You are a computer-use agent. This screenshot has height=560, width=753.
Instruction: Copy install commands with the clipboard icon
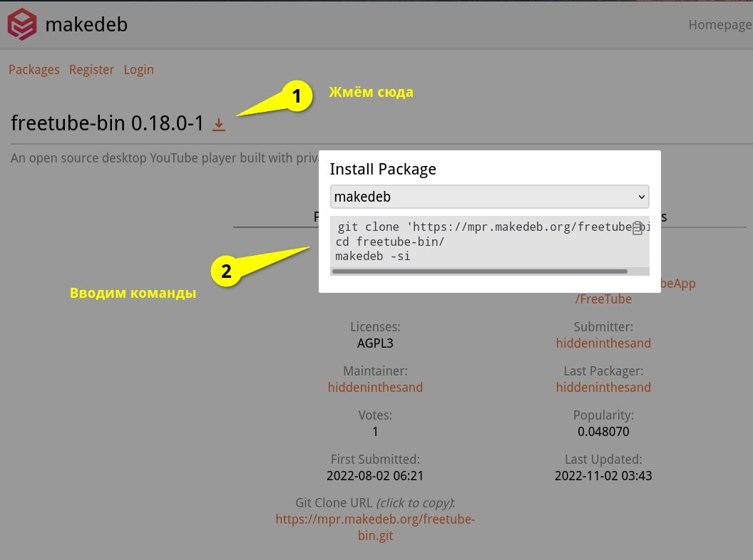click(x=637, y=227)
